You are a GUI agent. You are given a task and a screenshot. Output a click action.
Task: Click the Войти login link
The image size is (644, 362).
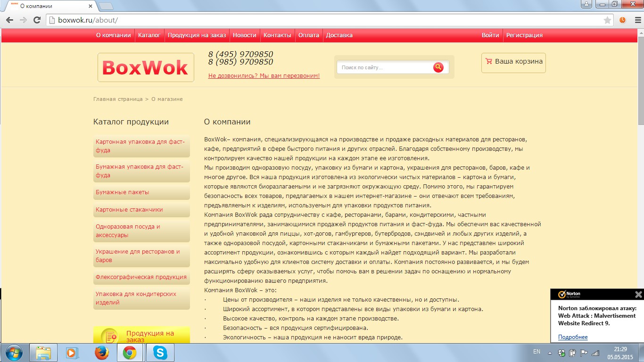click(490, 35)
